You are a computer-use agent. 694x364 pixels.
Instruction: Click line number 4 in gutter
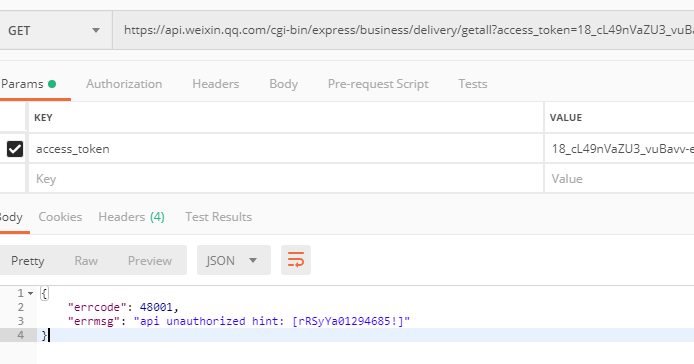click(21, 335)
